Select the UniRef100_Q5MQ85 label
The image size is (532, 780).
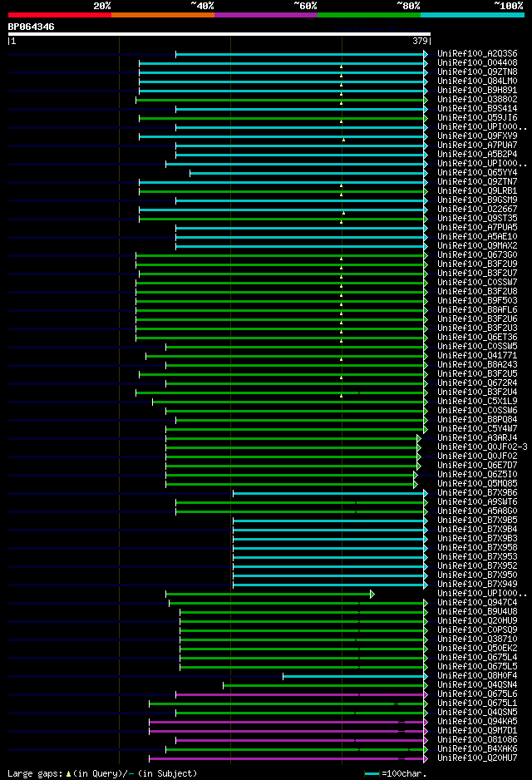tap(477, 483)
